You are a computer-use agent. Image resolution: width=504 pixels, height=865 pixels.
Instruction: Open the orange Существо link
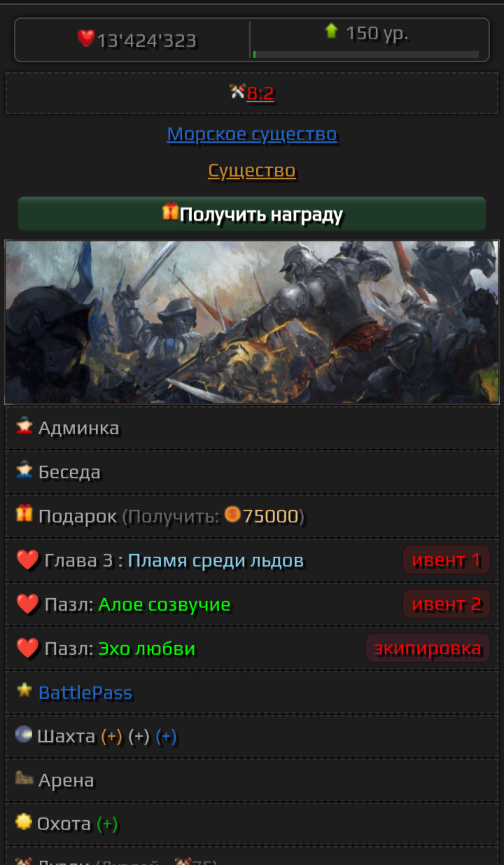pyautogui.click(x=252, y=170)
